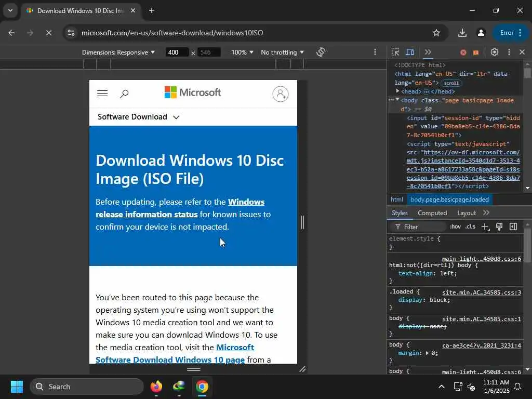The image size is (532, 399).
Task: Open DevTools customize menu
Action: tap(509, 52)
